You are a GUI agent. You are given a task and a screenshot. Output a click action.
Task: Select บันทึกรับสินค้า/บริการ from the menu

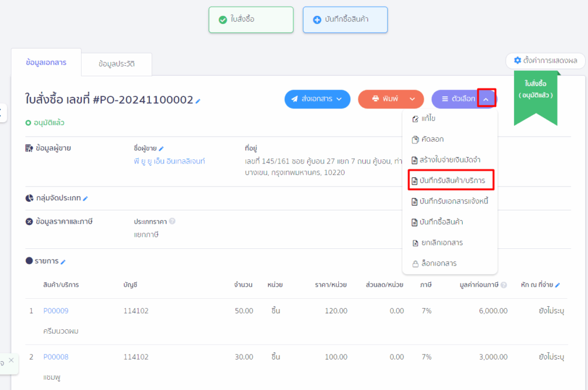450,181
